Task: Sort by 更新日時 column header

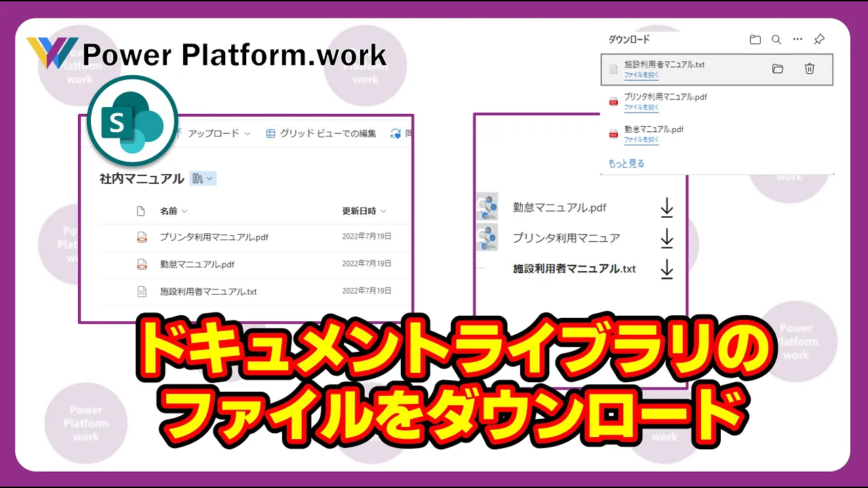Action: (364, 211)
